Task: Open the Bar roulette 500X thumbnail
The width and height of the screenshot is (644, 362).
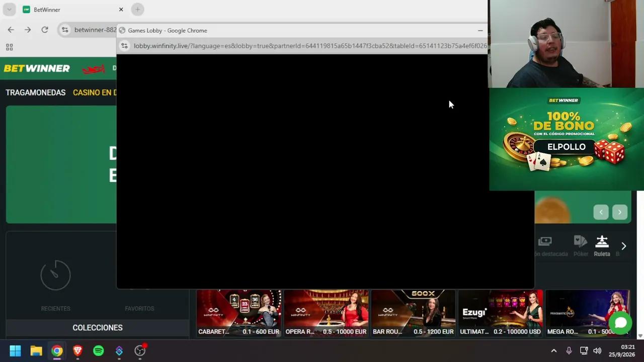Action: (413, 313)
